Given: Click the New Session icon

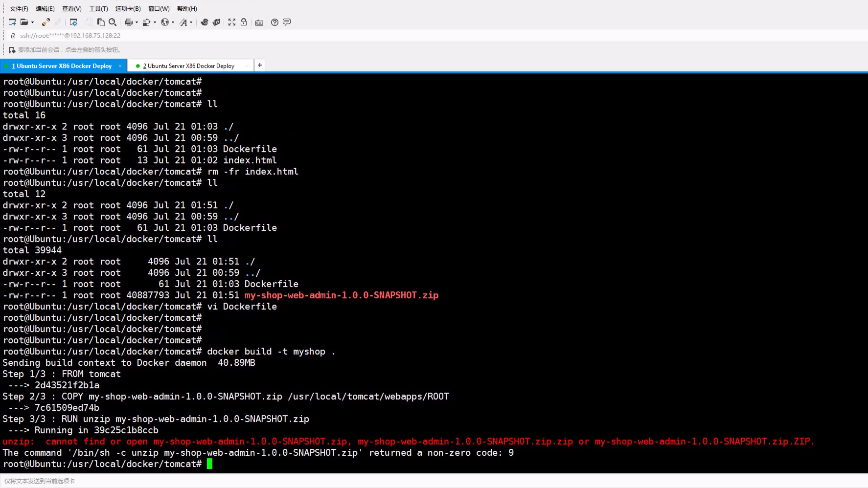Looking at the screenshot, I should [12, 22].
